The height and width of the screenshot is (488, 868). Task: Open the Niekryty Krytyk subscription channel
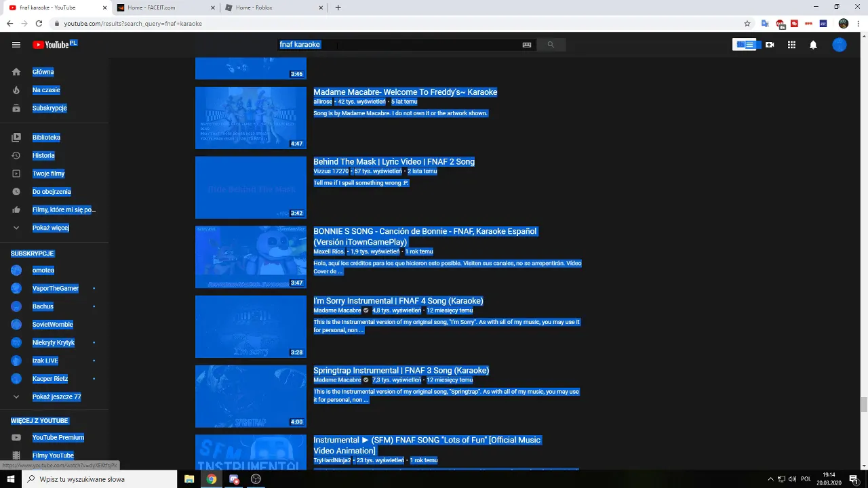click(x=53, y=343)
